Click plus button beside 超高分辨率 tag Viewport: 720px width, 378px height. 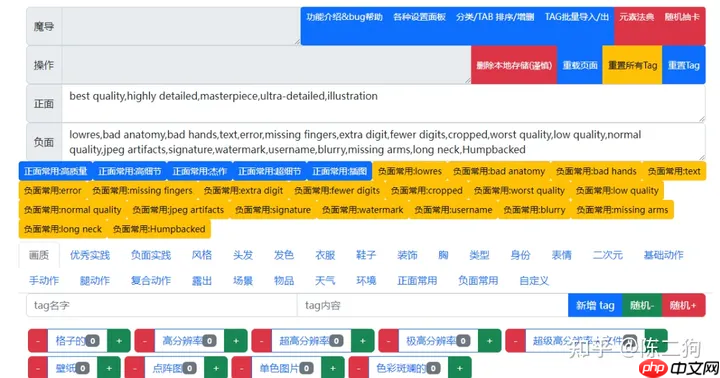point(363,341)
